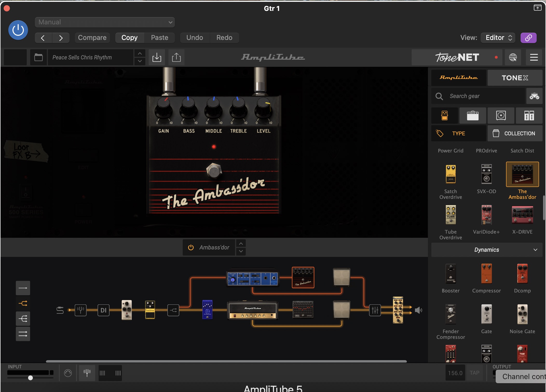Click the gear filter icon beside search
Screen dimensions: 546x392
534,96
